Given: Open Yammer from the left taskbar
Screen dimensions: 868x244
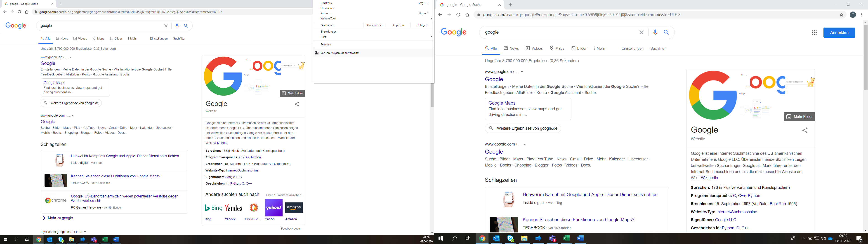Looking at the screenshot, I should coord(83,240).
